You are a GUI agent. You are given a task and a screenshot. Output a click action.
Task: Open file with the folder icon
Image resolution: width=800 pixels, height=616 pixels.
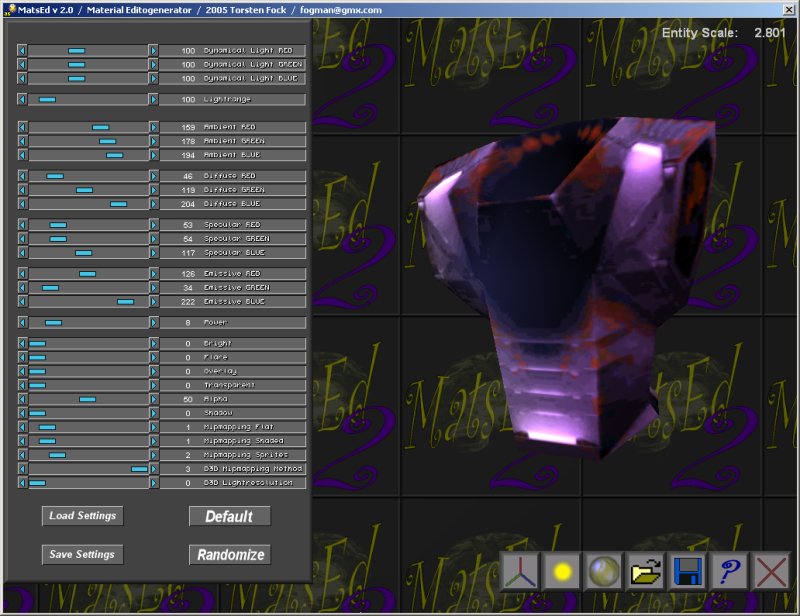pyautogui.click(x=646, y=571)
